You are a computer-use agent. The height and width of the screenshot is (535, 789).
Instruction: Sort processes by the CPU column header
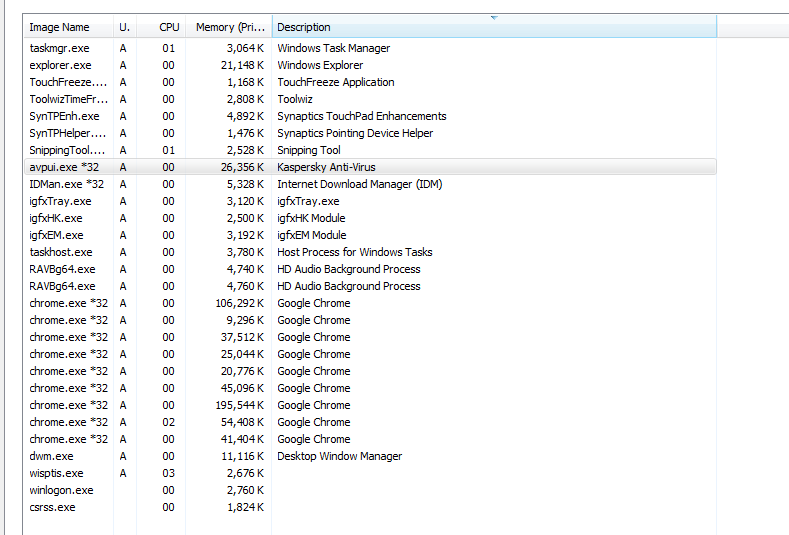click(x=161, y=27)
